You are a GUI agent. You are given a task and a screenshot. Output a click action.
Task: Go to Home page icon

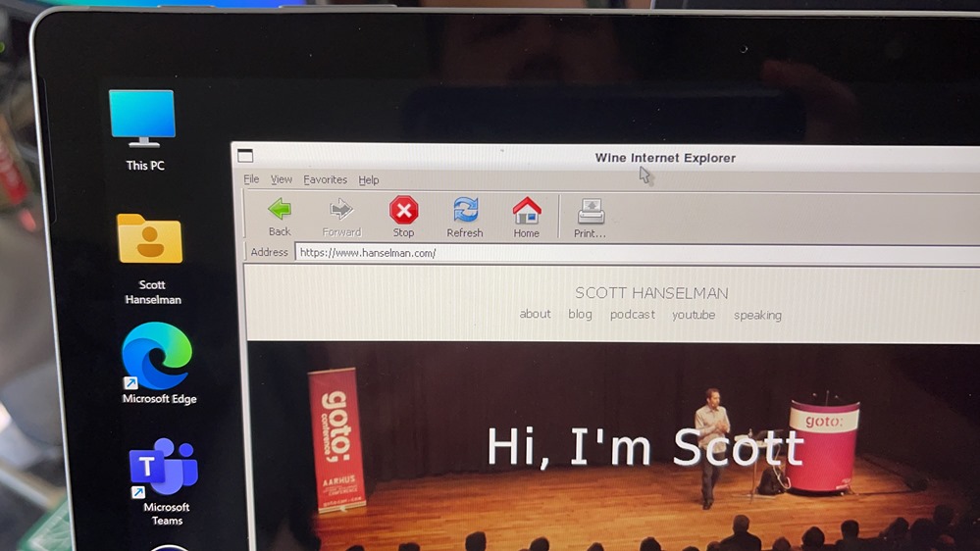point(526,211)
